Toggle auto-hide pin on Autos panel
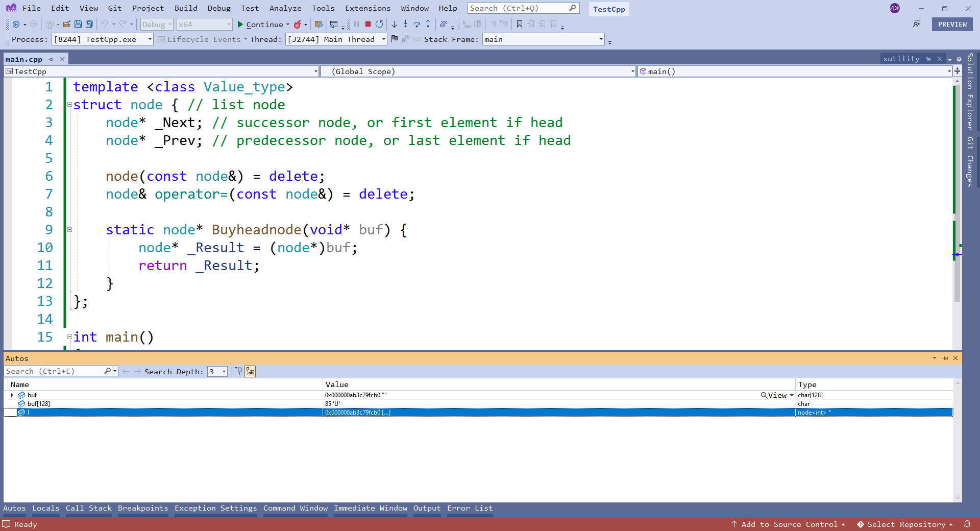Screen dimensions: 980x531 [x=945, y=358]
